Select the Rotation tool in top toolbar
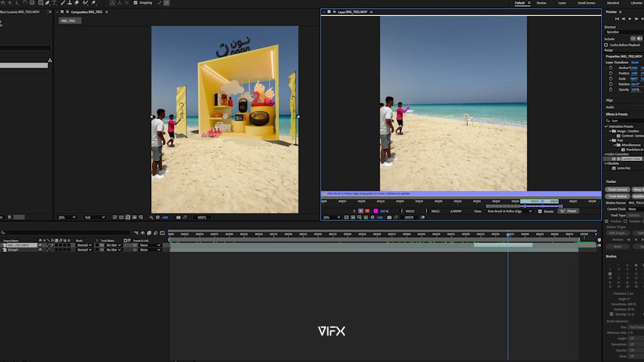 pyautogui.click(x=25, y=3)
